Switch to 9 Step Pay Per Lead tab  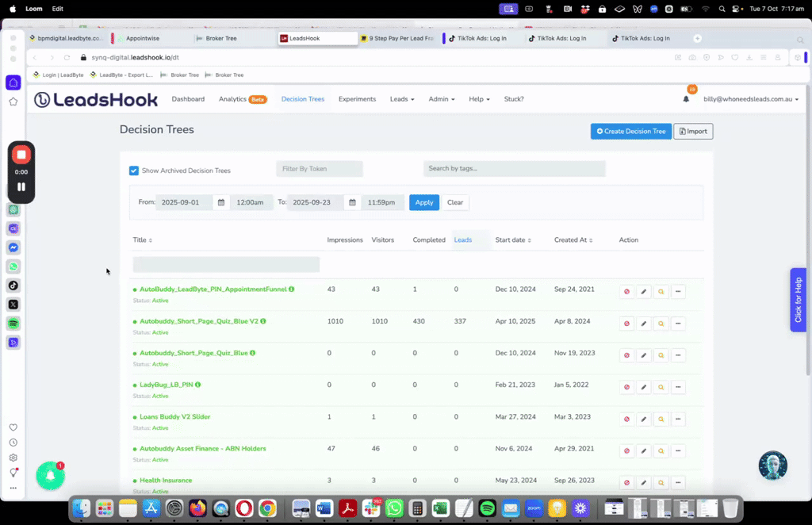397,38
